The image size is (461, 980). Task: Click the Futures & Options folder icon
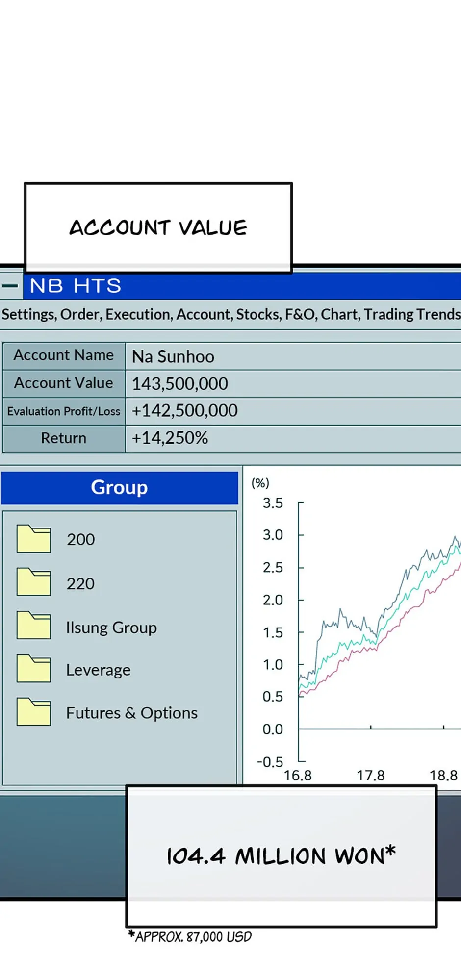(x=33, y=711)
